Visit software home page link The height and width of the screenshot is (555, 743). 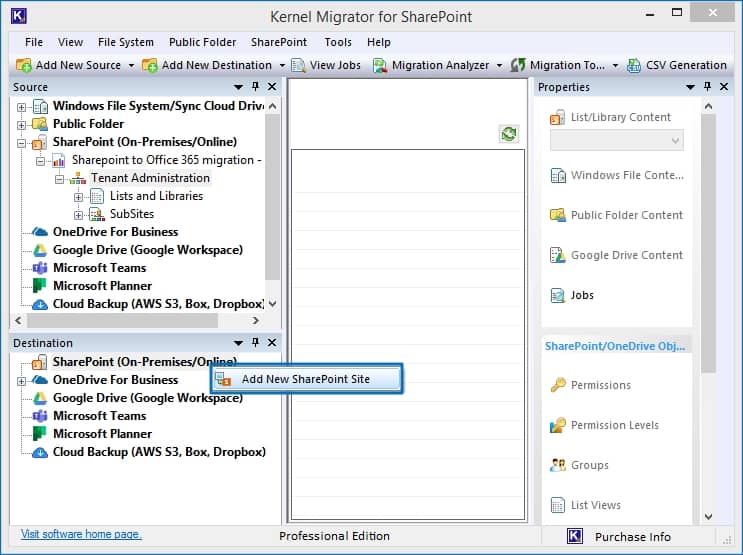pos(81,534)
